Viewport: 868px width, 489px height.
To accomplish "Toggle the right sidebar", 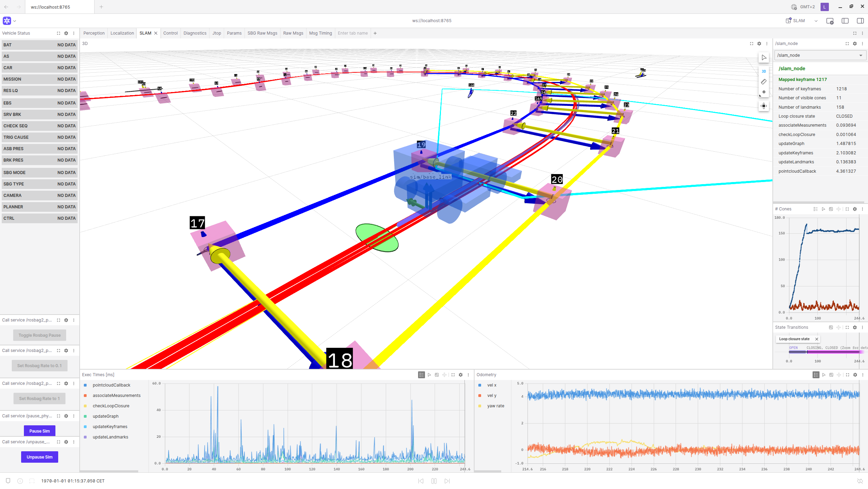I will coord(860,21).
